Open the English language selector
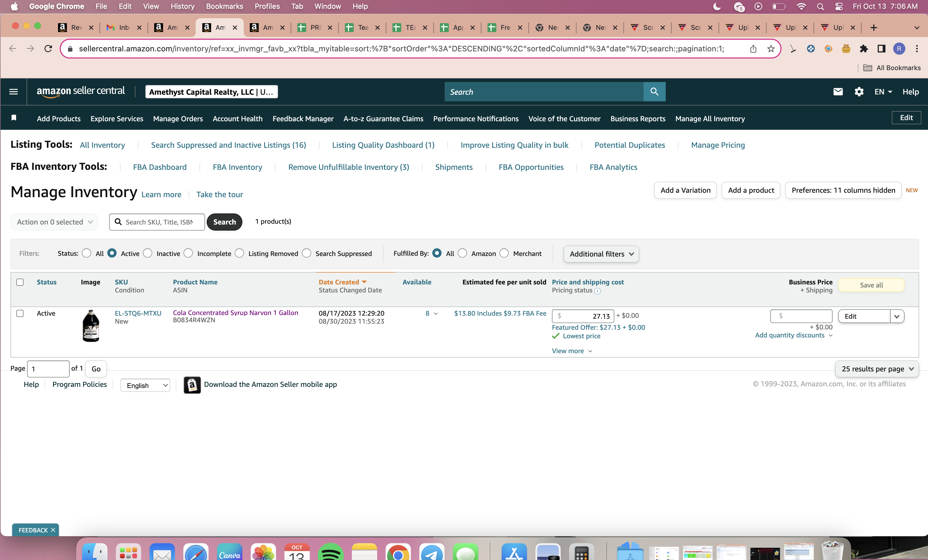928x560 pixels. (145, 385)
